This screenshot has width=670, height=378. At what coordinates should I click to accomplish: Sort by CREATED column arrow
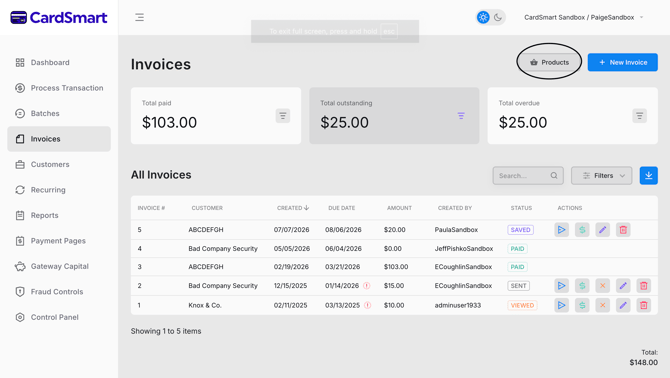click(306, 208)
